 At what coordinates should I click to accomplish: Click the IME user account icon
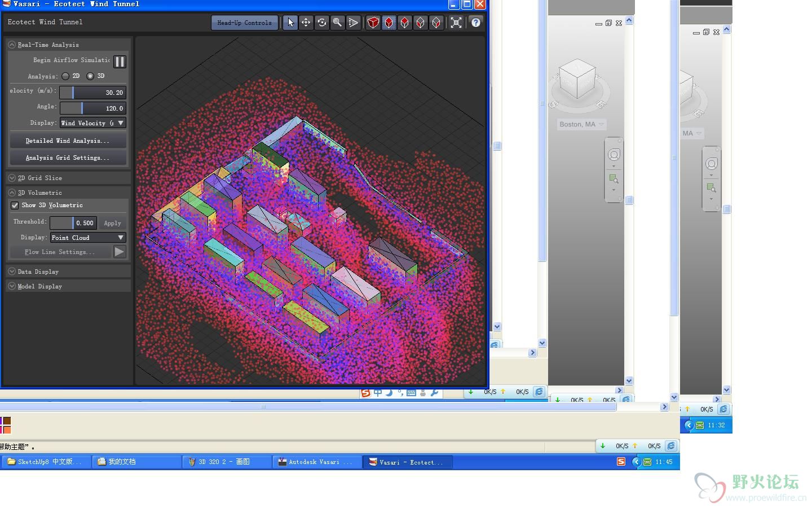pyautogui.click(x=423, y=392)
